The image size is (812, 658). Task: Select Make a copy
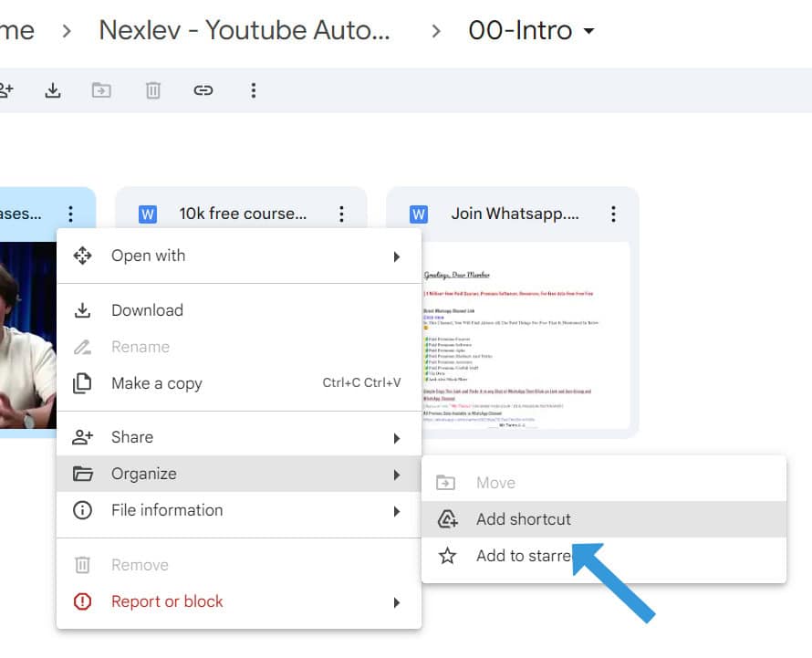click(x=239, y=383)
